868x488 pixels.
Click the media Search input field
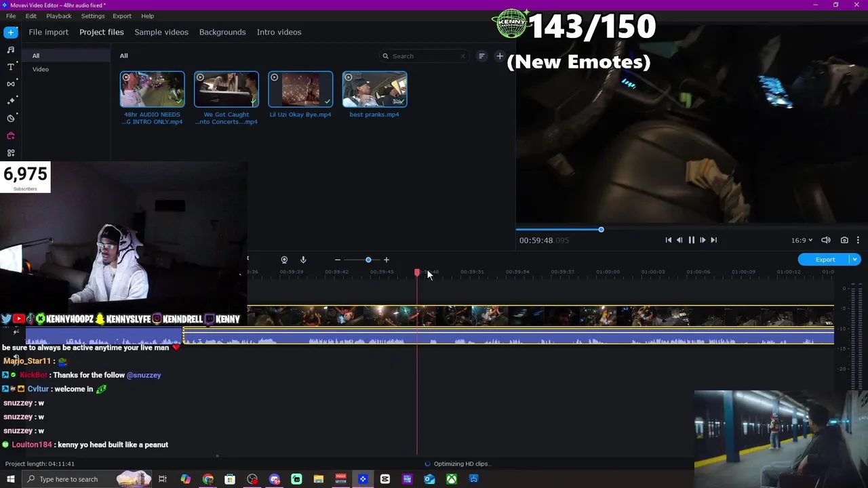(x=424, y=56)
